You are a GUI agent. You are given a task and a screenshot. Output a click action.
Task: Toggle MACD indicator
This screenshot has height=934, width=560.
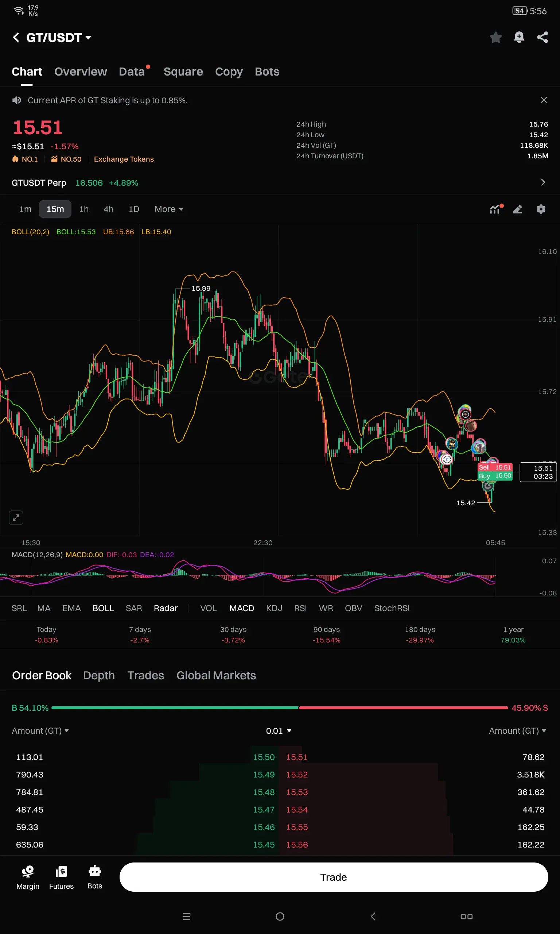coord(241,608)
